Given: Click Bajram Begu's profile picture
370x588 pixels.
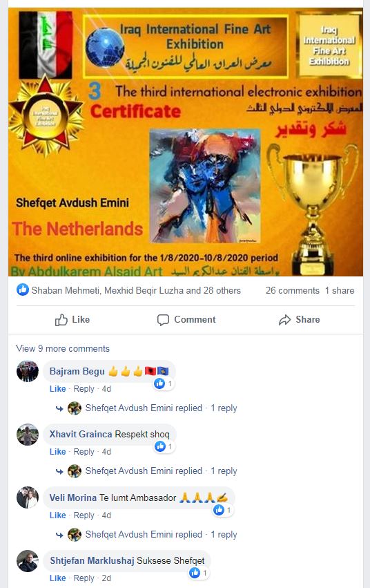Looking at the screenshot, I should [x=28, y=371].
